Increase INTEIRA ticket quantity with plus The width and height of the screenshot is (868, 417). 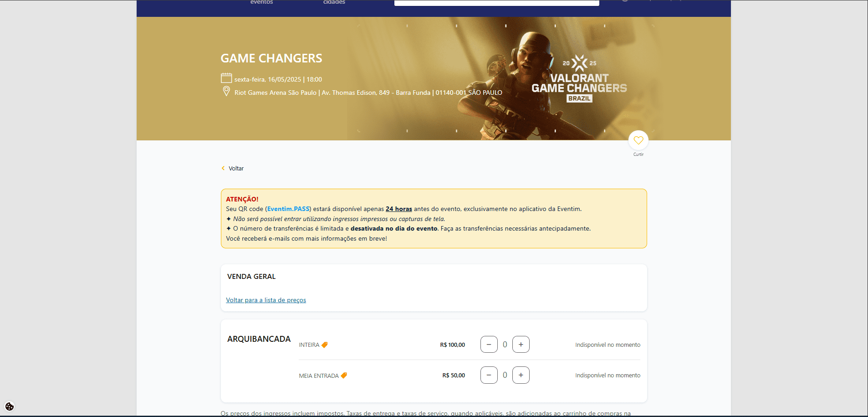click(521, 345)
